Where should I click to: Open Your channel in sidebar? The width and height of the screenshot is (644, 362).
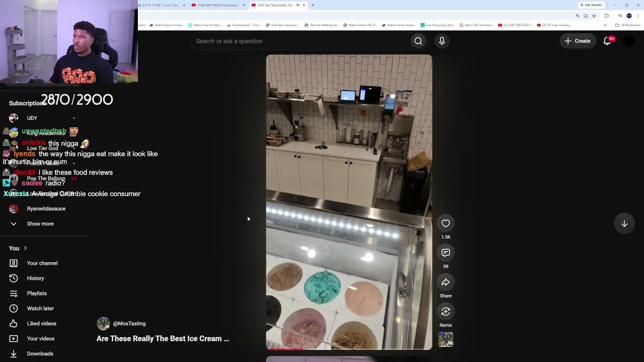pos(42,263)
